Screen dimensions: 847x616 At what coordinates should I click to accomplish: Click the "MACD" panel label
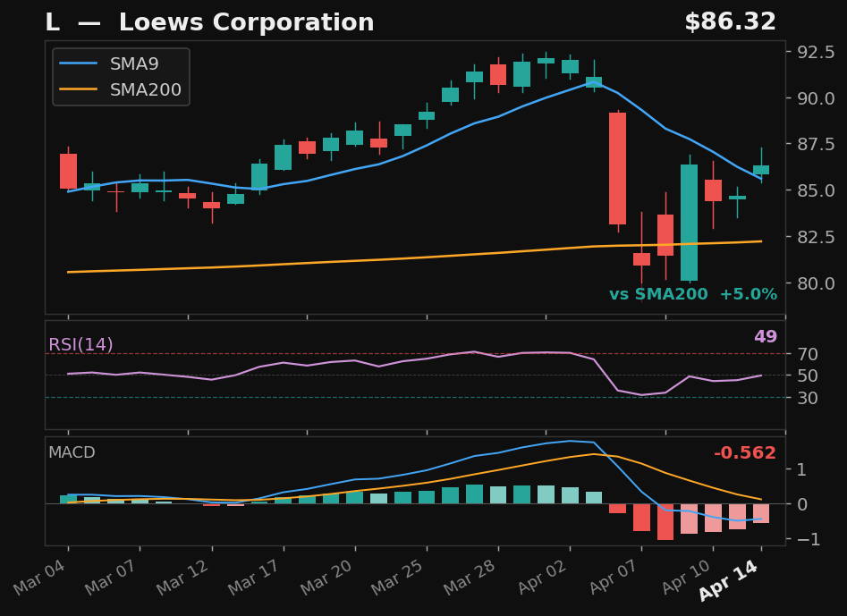coord(72,452)
